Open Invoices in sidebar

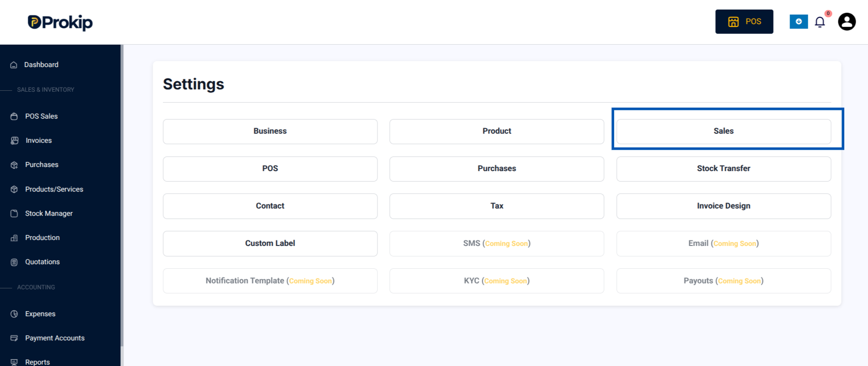click(x=39, y=141)
